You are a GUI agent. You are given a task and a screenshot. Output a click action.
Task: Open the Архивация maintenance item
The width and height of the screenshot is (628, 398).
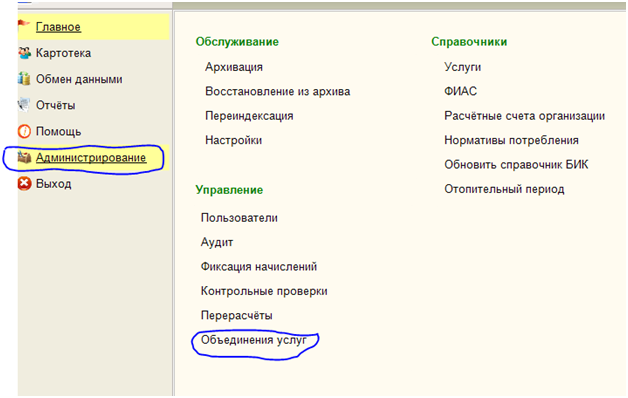(x=234, y=67)
